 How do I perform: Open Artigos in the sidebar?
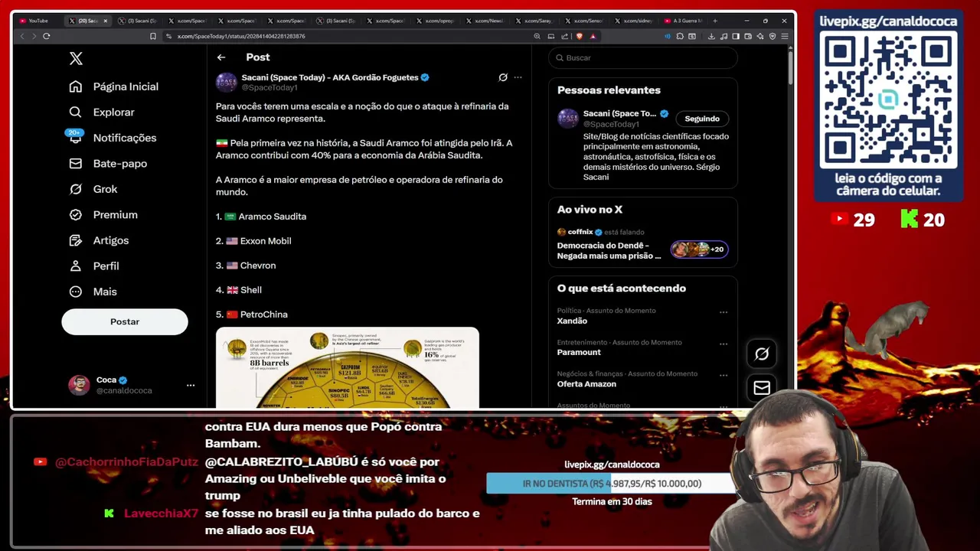click(x=98, y=240)
